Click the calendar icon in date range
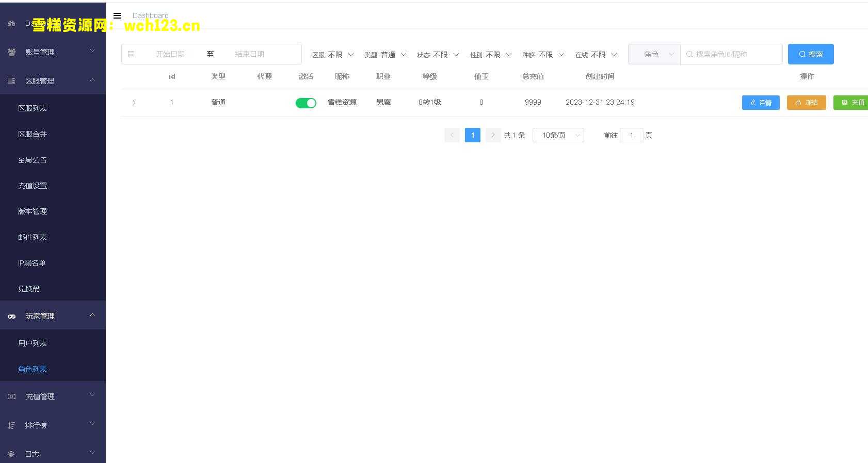This screenshot has height=463, width=868. pos(131,54)
